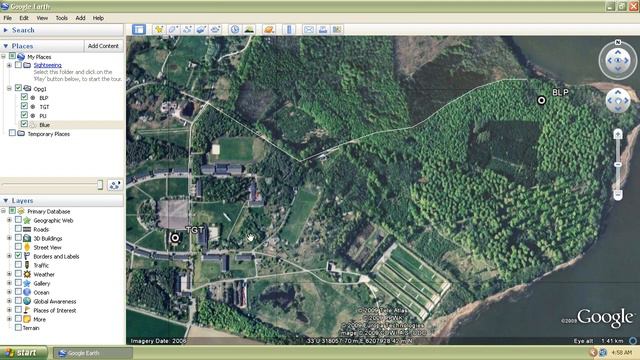Click the Record a Tour icon
Screen dimensions: 640x360
click(216, 29)
